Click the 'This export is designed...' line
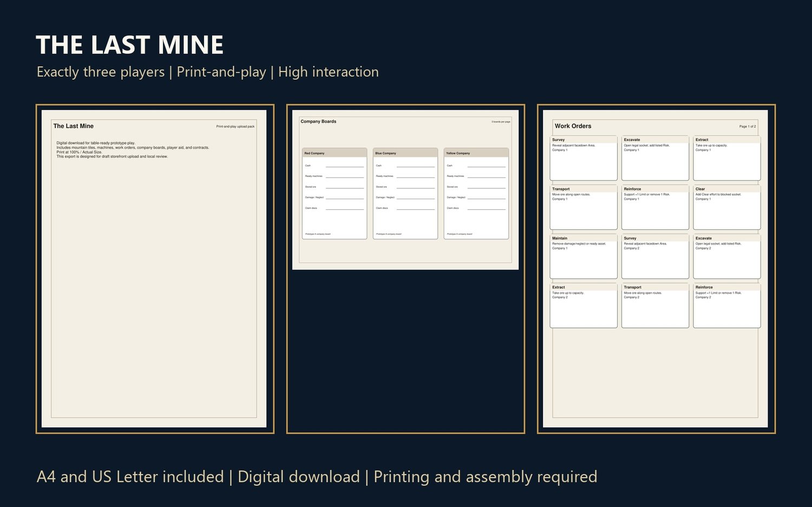Image resolution: width=812 pixels, height=507 pixels. click(x=112, y=156)
